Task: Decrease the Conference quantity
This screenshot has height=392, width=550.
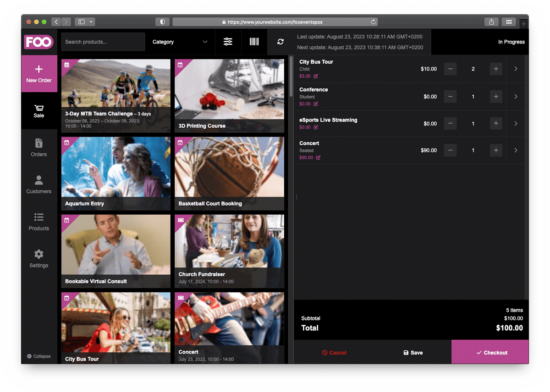Action: pyautogui.click(x=450, y=97)
